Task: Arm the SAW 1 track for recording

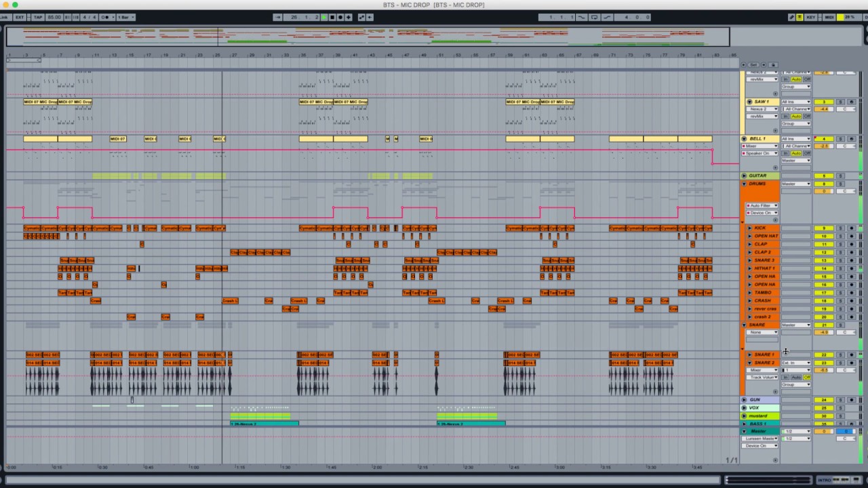Action: (x=852, y=102)
